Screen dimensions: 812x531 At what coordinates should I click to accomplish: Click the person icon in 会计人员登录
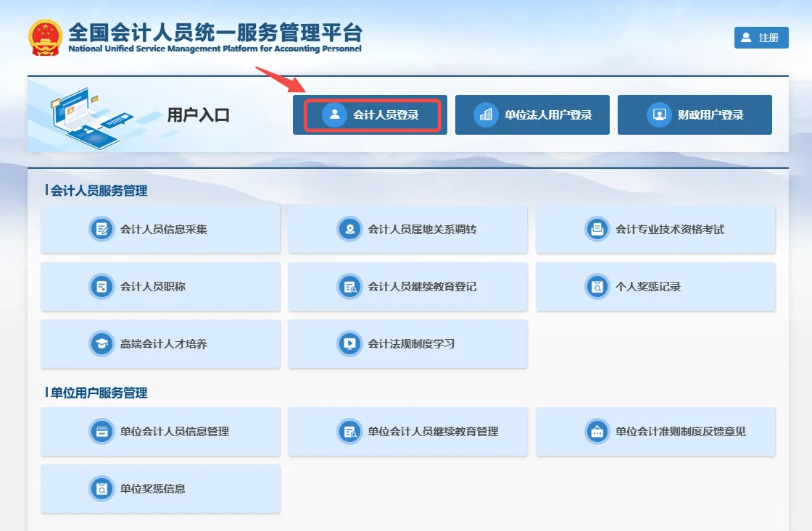334,114
